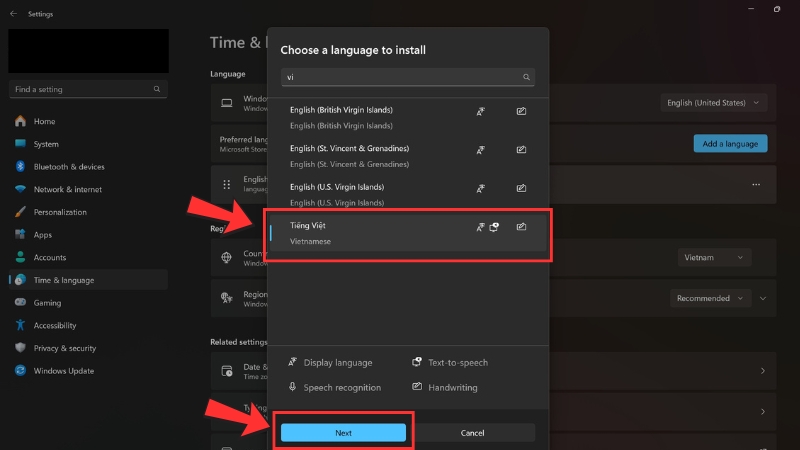Click display language icon on St. Vincent row
Viewport: 800px width, 450px height.
[480, 150]
